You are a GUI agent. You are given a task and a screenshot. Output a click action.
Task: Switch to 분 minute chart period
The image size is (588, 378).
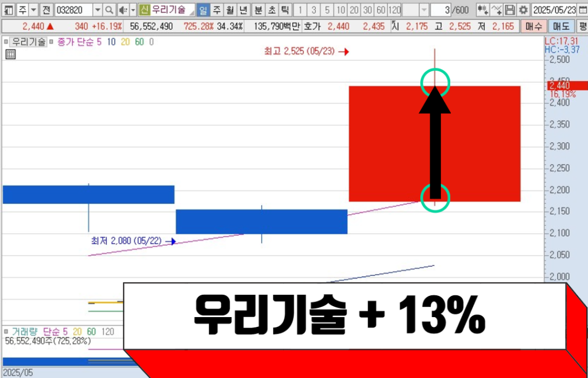click(258, 10)
